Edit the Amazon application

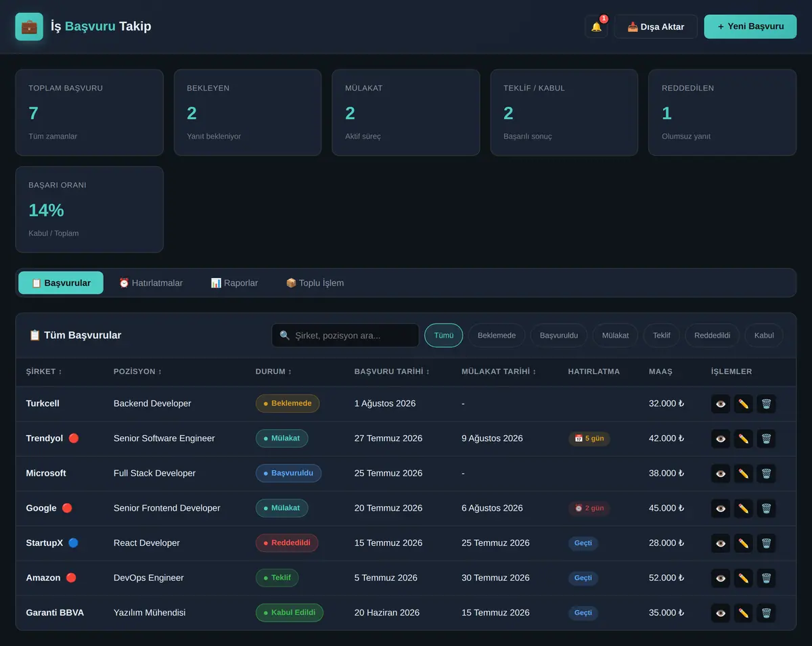click(x=744, y=578)
